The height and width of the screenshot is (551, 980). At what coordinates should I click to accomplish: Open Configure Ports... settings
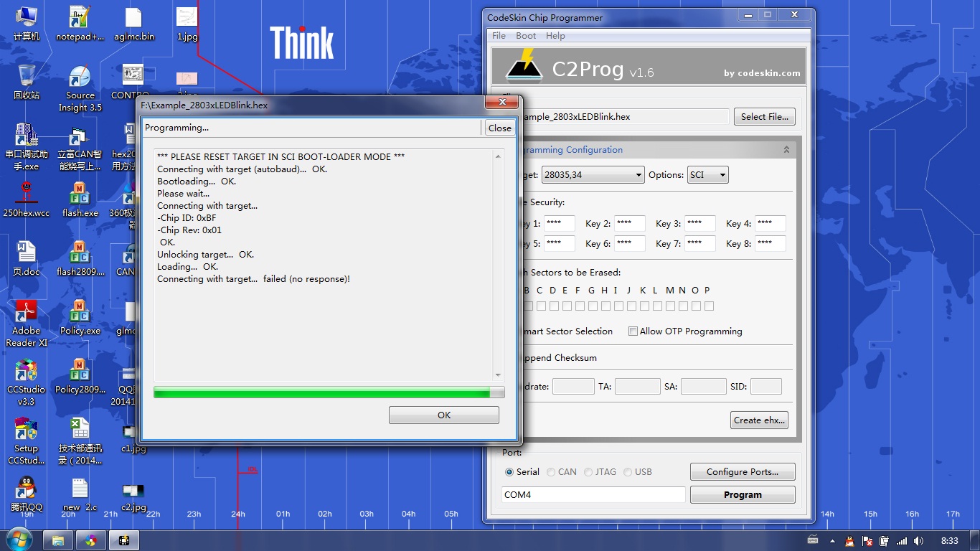[x=743, y=472]
